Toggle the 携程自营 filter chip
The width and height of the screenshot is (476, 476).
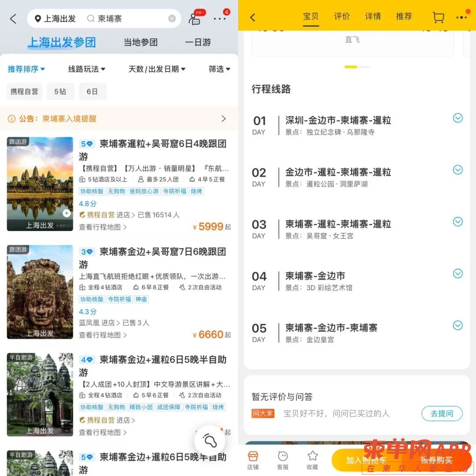coord(25,91)
